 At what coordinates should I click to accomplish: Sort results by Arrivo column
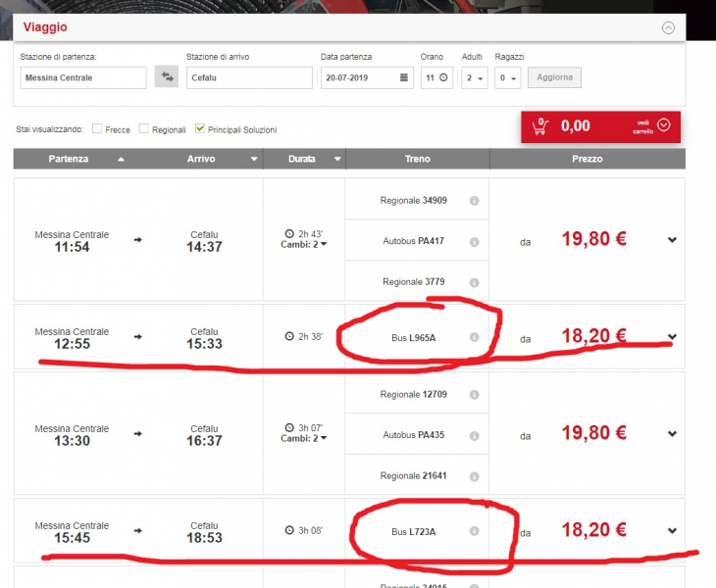201,159
